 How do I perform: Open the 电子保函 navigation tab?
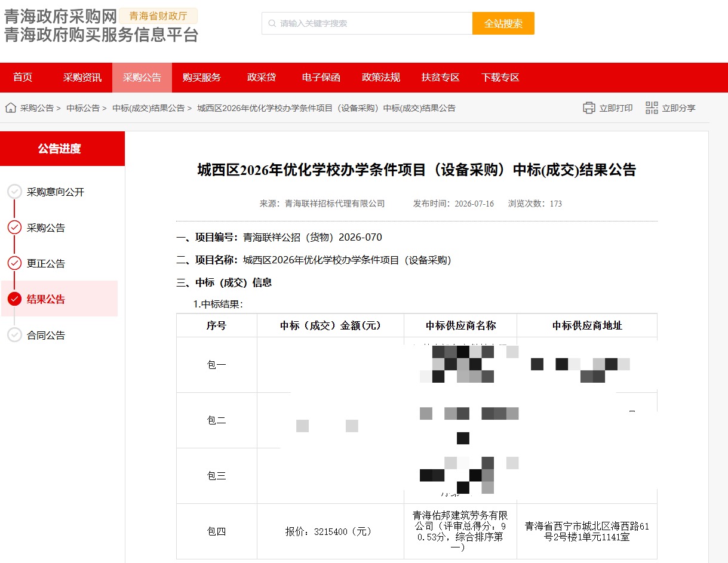pyautogui.click(x=321, y=78)
